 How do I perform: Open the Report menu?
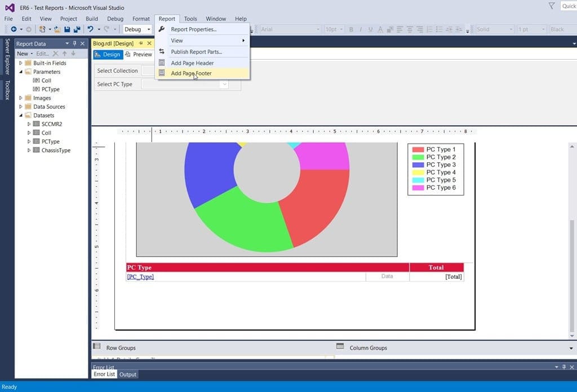[167, 19]
